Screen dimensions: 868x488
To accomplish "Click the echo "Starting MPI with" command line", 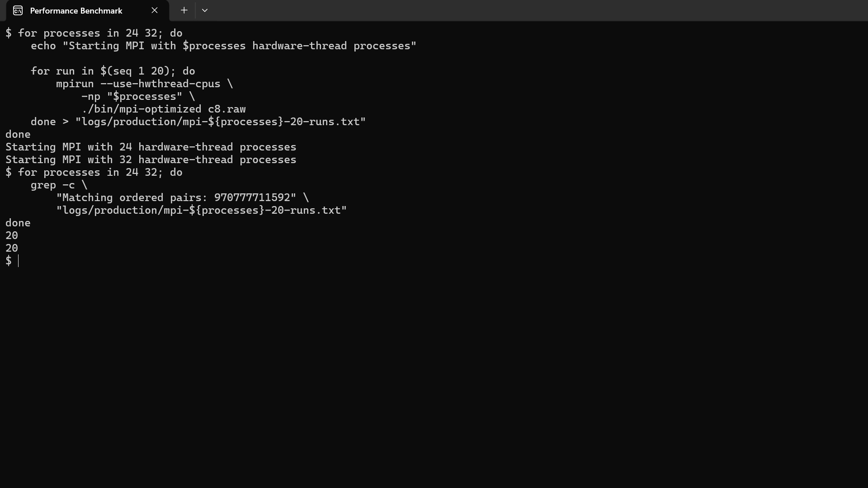I will tap(223, 46).
